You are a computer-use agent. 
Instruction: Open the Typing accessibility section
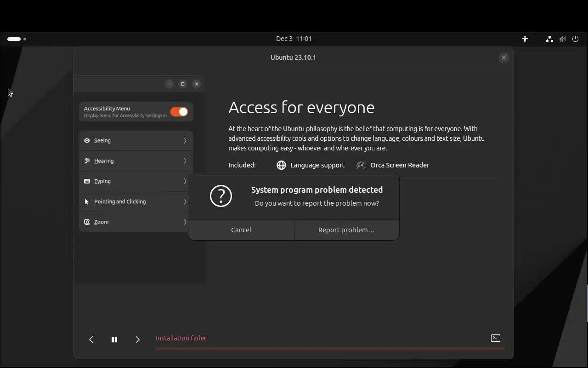(x=136, y=181)
